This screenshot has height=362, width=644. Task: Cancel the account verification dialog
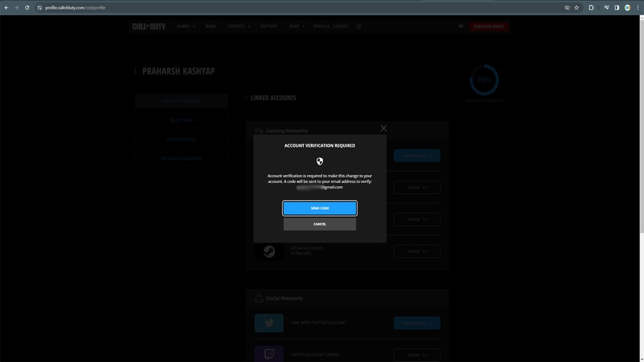pyautogui.click(x=319, y=224)
